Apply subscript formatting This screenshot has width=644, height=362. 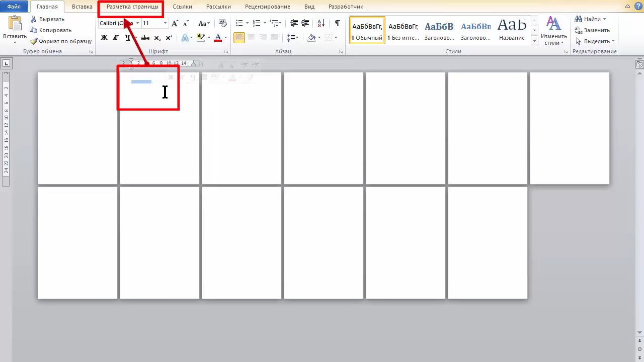tap(157, 38)
